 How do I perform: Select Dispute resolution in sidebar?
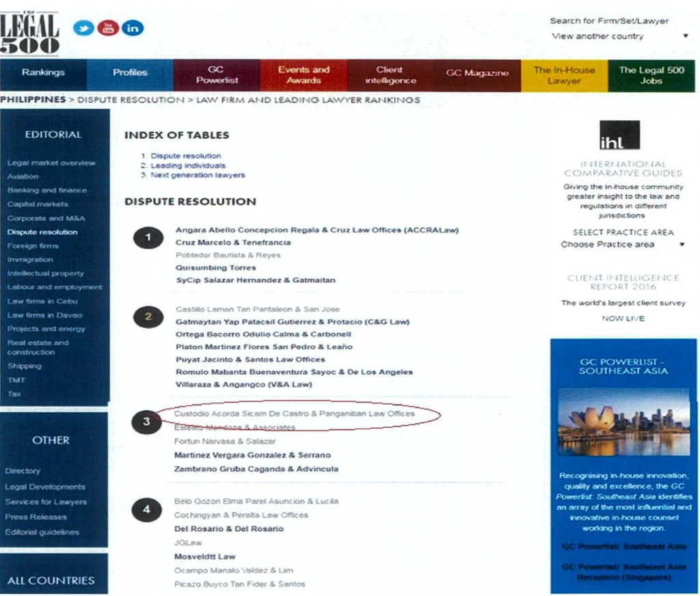42,232
